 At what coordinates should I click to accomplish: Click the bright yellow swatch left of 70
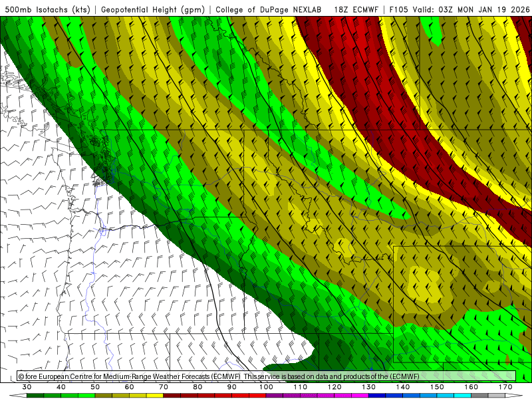(155, 396)
